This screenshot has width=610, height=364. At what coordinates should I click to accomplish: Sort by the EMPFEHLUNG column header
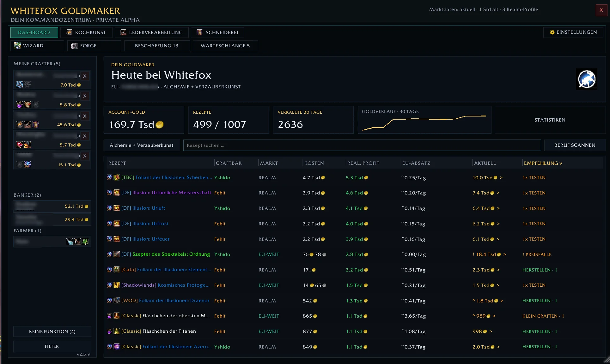point(543,163)
